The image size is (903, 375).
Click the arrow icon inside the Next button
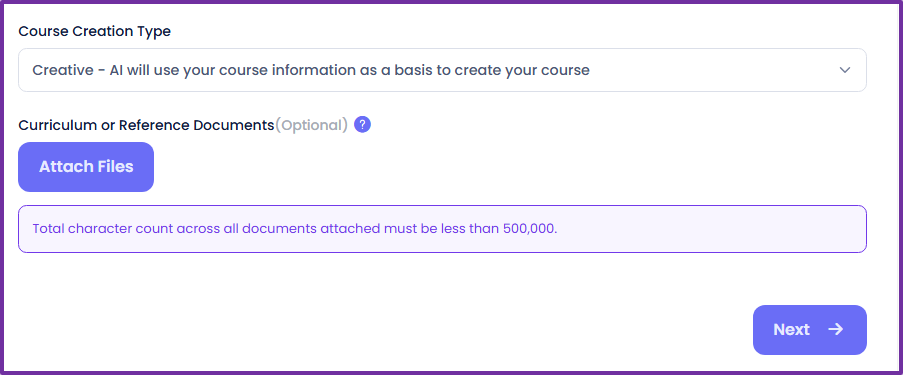pos(836,329)
